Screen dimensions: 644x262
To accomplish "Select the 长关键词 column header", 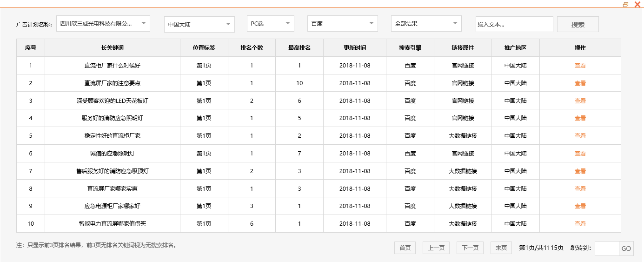I will click(113, 48).
